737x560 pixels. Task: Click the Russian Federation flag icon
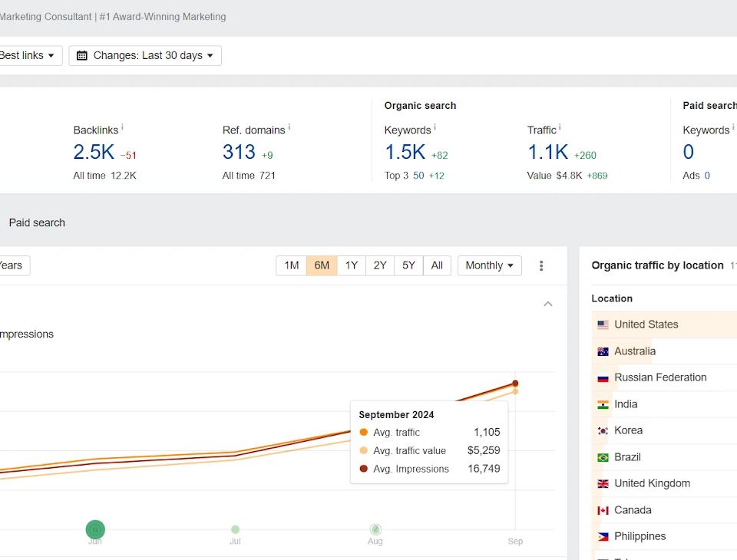point(603,377)
